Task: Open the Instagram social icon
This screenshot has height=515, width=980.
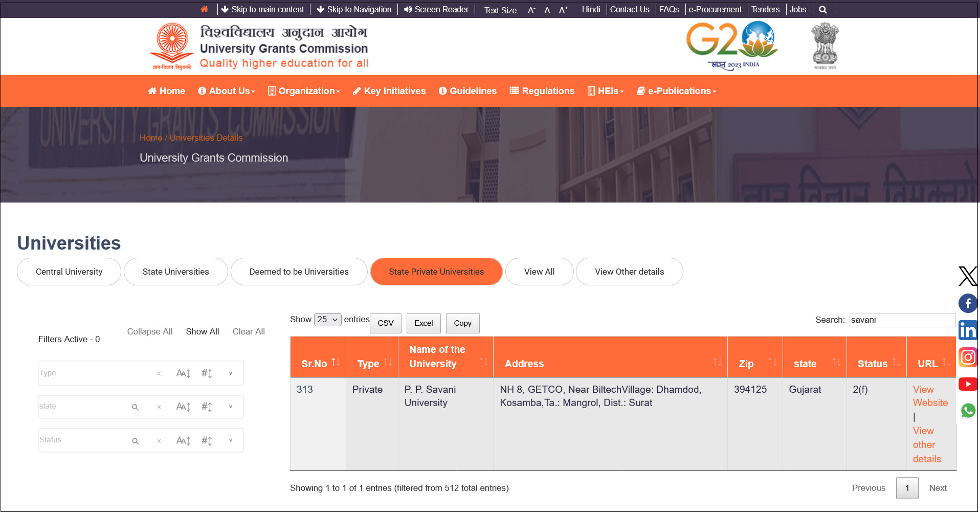Action: (968, 357)
